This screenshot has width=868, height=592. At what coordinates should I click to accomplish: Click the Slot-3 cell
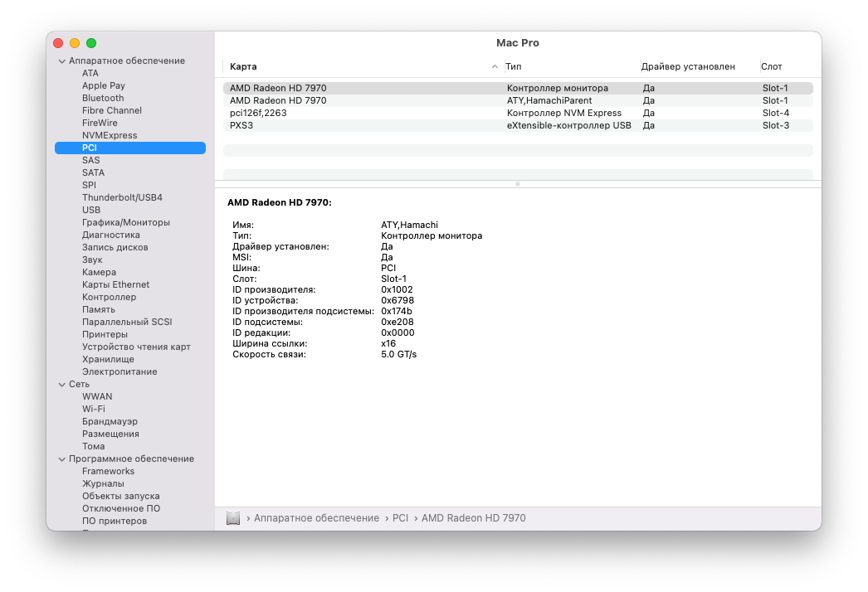(776, 125)
